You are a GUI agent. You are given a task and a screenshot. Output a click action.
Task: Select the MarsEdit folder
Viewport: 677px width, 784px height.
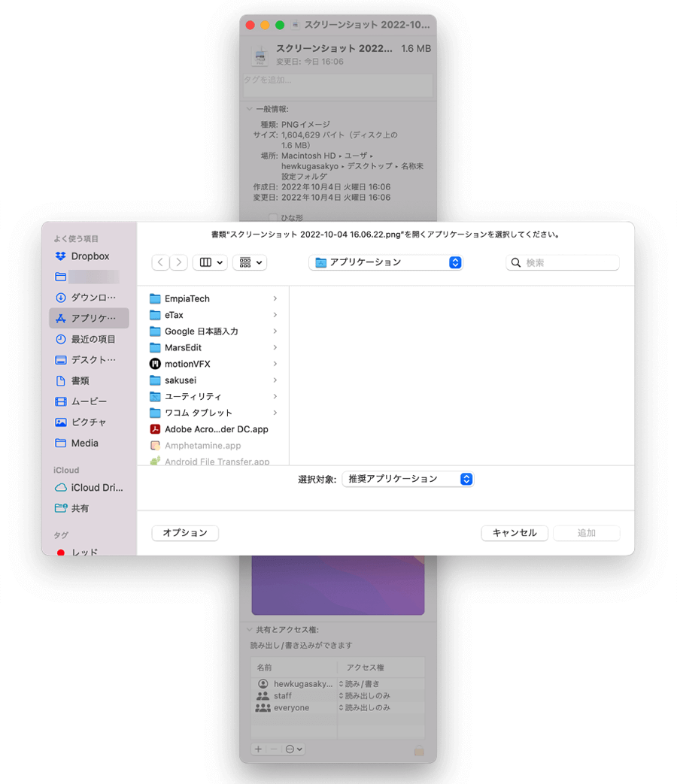coord(214,347)
